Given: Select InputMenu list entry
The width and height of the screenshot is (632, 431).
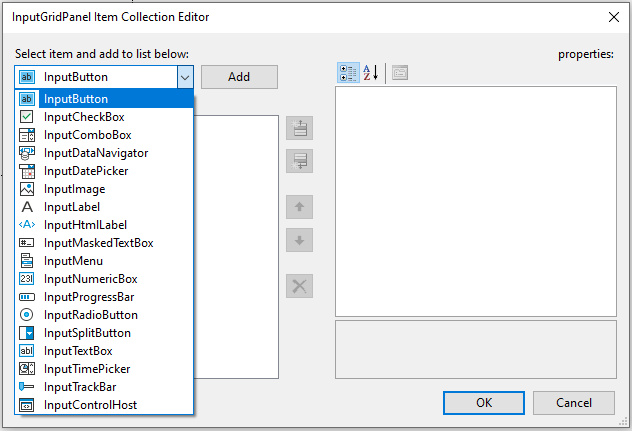Looking at the screenshot, I should click(x=73, y=261).
